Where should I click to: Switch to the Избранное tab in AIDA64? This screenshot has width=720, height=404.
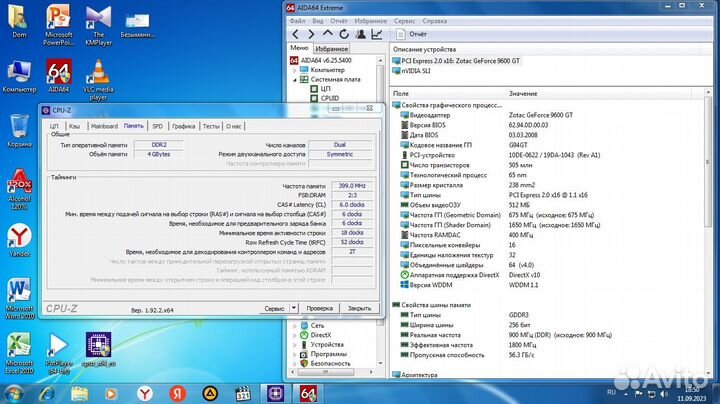click(332, 49)
